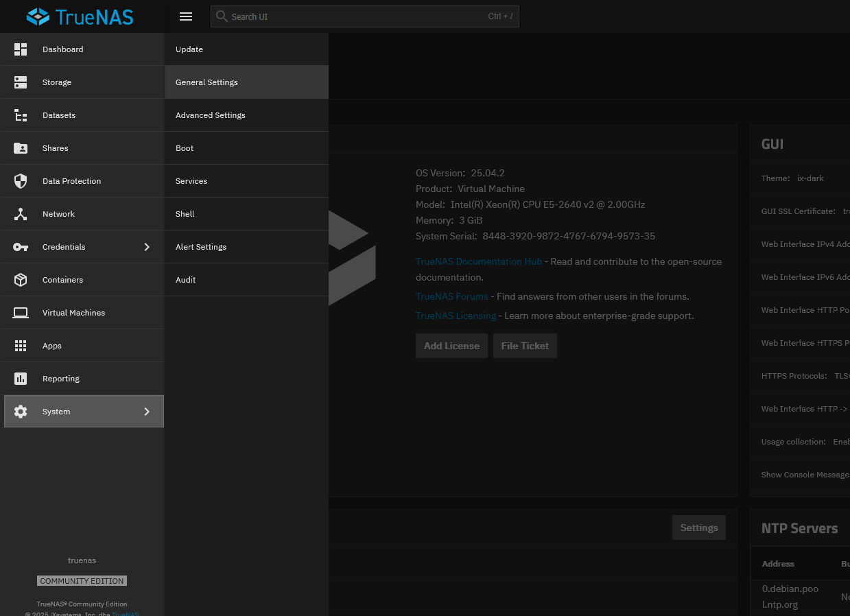Click the NTP Servers heading

[x=799, y=528]
